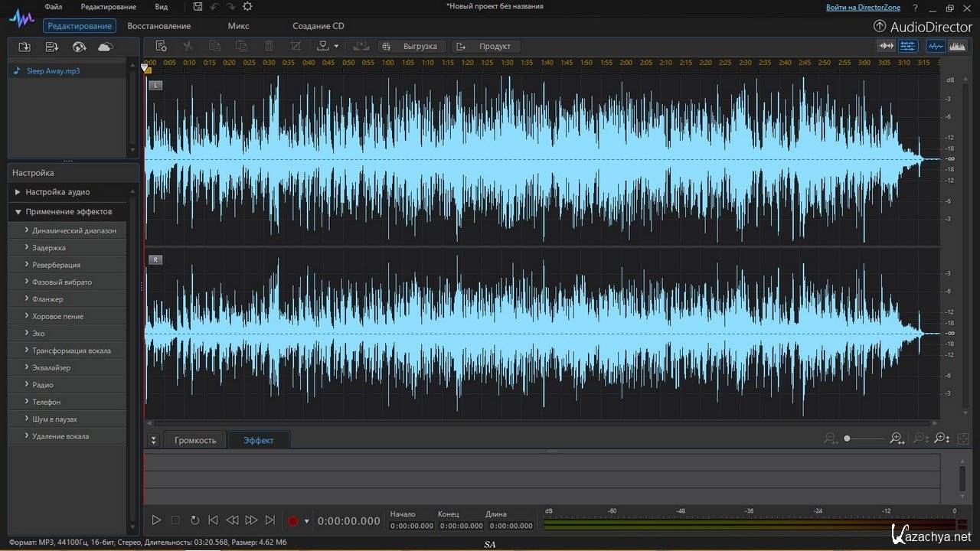The height and width of the screenshot is (551, 980).
Task: Switch to the Создание CD tab
Action: pos(318,26)
